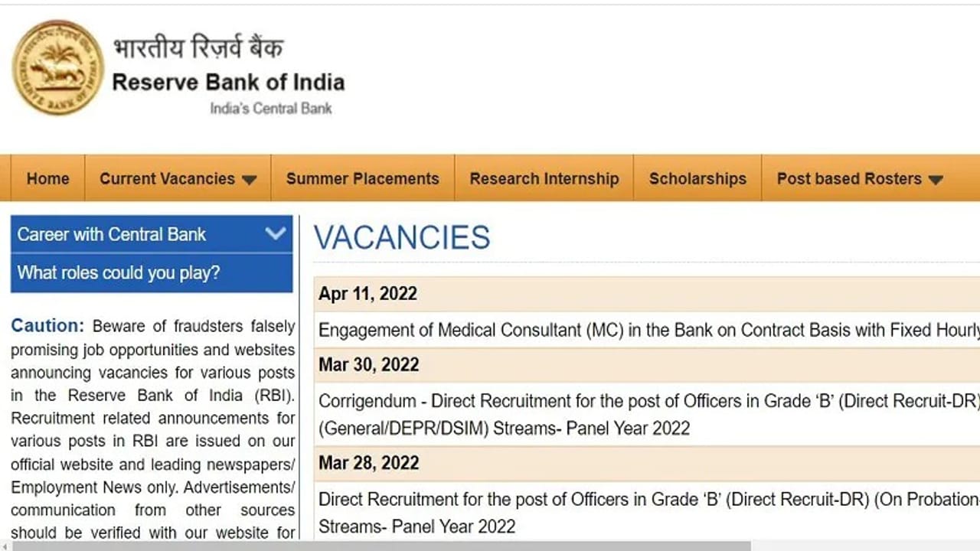
Task: Navigate to Research Internship
Action: click(544, 178)
